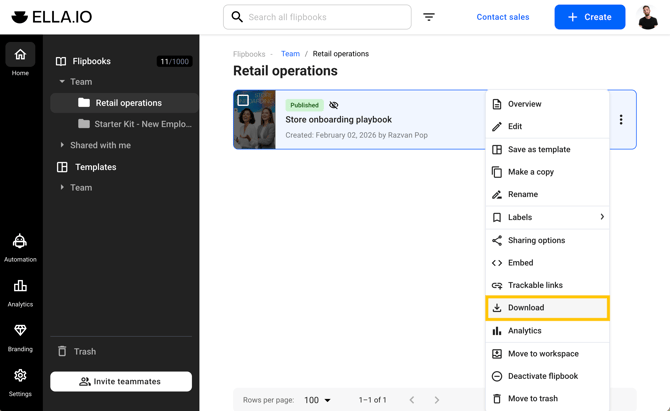
Task: Open the user profile avatar
Action: click(x=648, y=17)
